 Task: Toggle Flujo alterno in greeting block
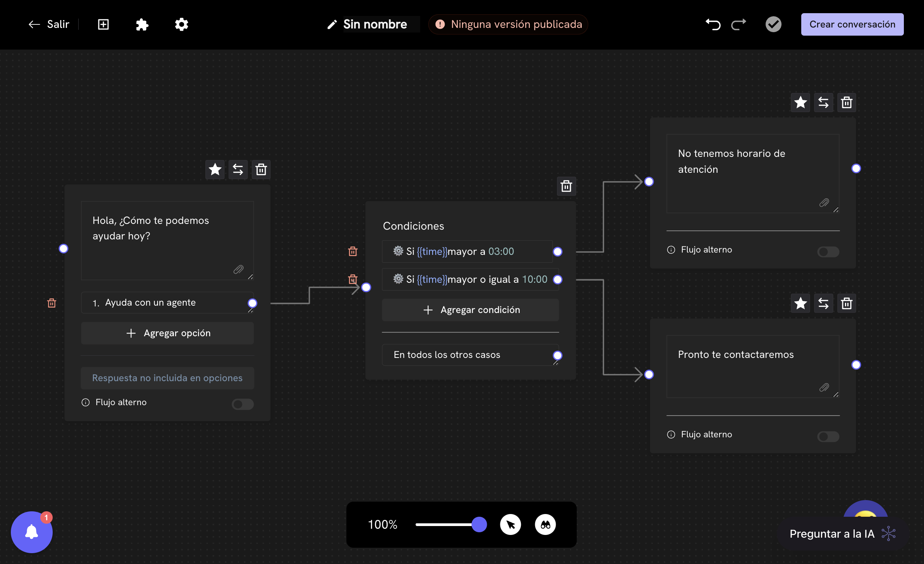tap(243, 404)
